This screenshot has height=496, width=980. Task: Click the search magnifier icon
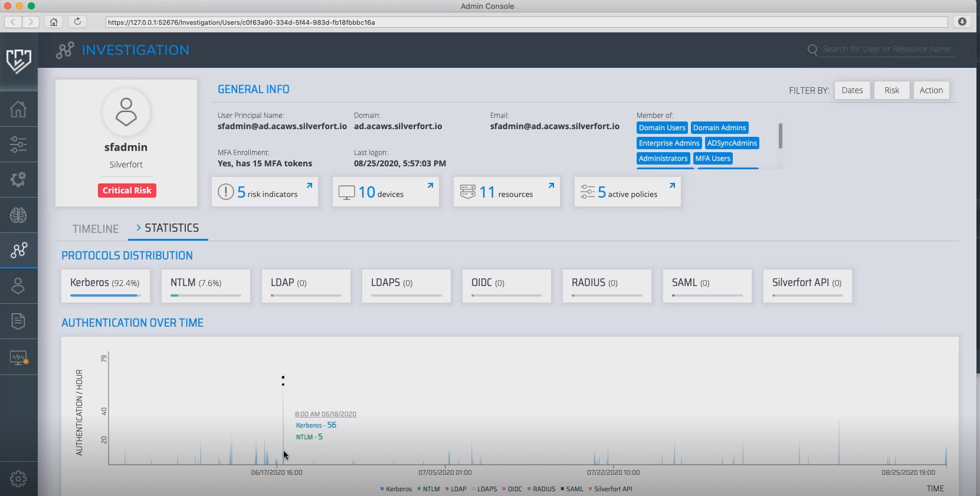click(812, 50)
